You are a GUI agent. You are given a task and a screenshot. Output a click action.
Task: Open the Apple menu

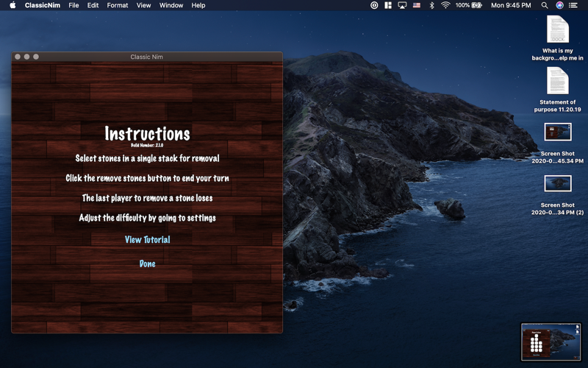12,5
